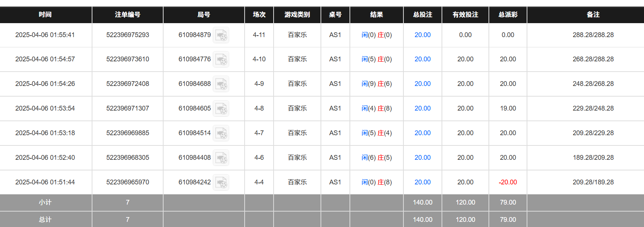The width and height of the screenshot is (644, 227).
Task: Sort by the 时间 column header
Action: 45,15
